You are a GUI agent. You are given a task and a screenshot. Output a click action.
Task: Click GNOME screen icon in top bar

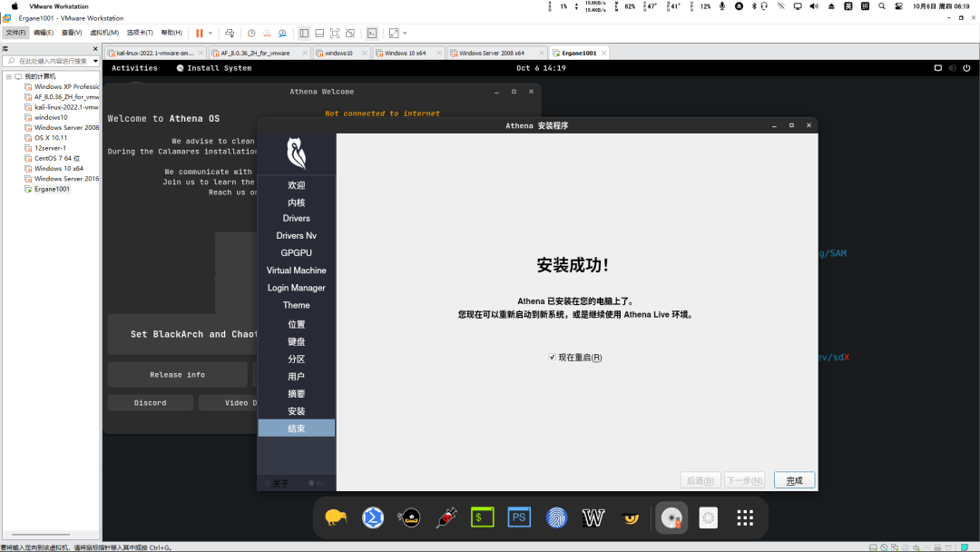[938, 68]
